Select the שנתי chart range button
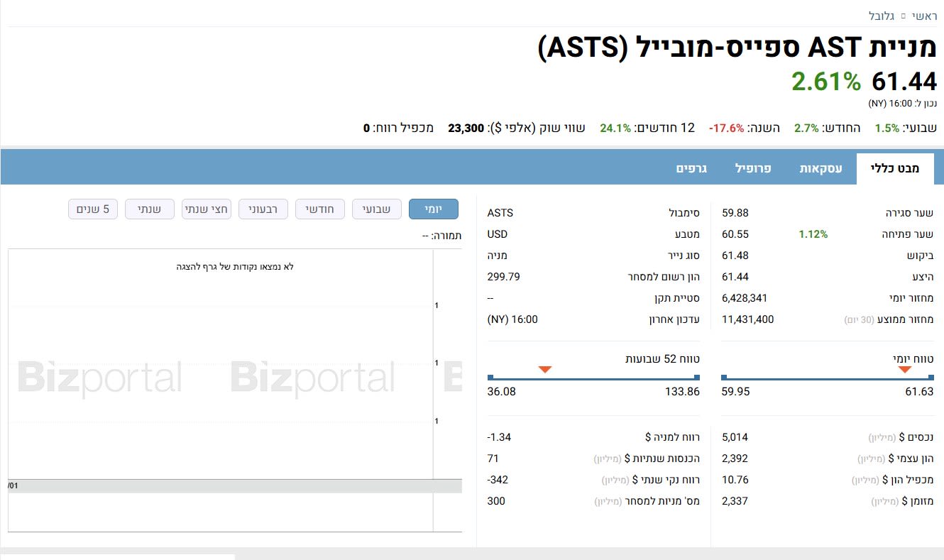 point(150,209)
